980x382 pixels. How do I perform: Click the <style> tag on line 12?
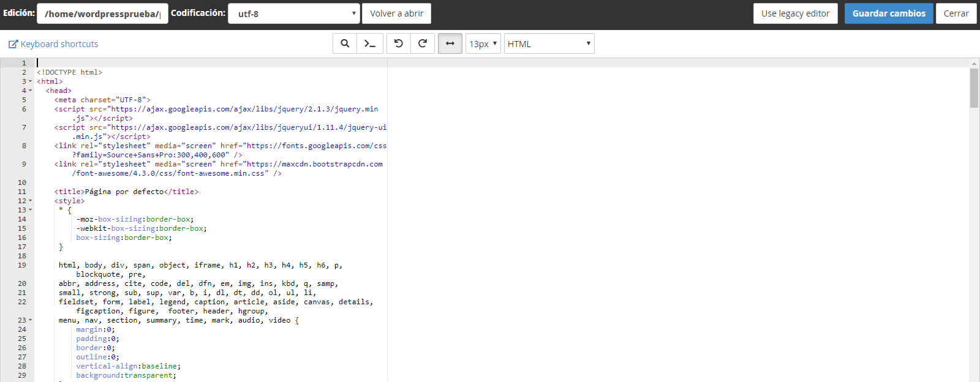point(70,201)
